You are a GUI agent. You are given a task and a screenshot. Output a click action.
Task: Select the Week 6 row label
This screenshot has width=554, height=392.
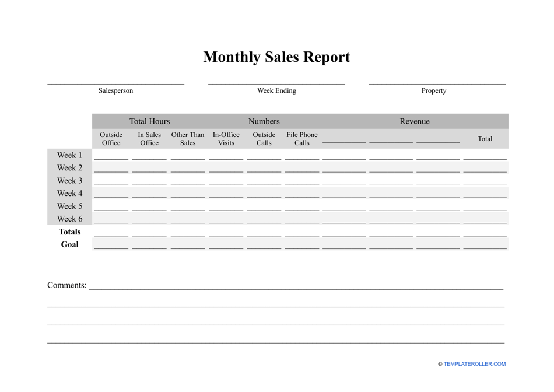coord(69,219)
